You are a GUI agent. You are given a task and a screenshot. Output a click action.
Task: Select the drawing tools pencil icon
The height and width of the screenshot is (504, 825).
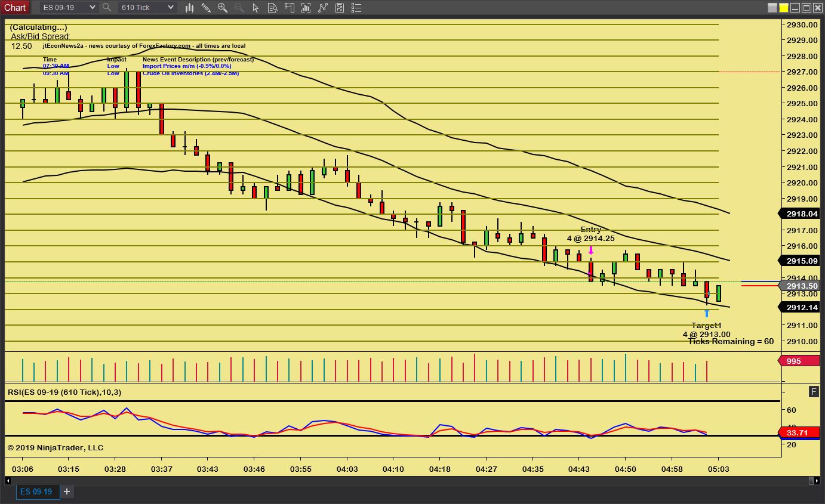pos(206,8)
